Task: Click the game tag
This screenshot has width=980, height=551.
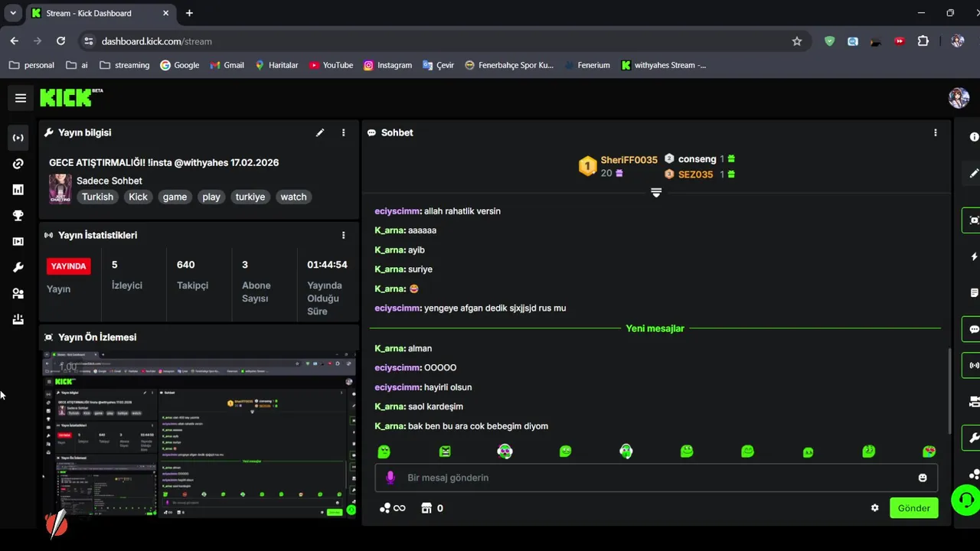Action: [x=175, y=197]
